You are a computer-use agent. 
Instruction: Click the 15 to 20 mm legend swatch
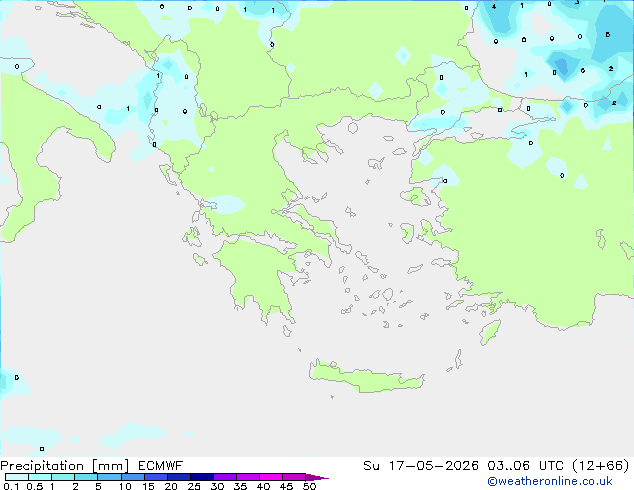[x=156, y=477]
